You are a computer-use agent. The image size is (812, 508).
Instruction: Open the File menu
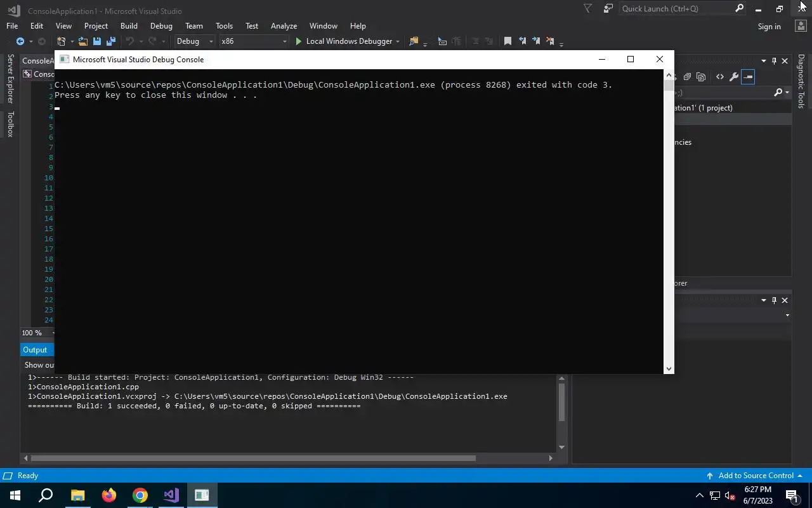(x=12, y=26)
